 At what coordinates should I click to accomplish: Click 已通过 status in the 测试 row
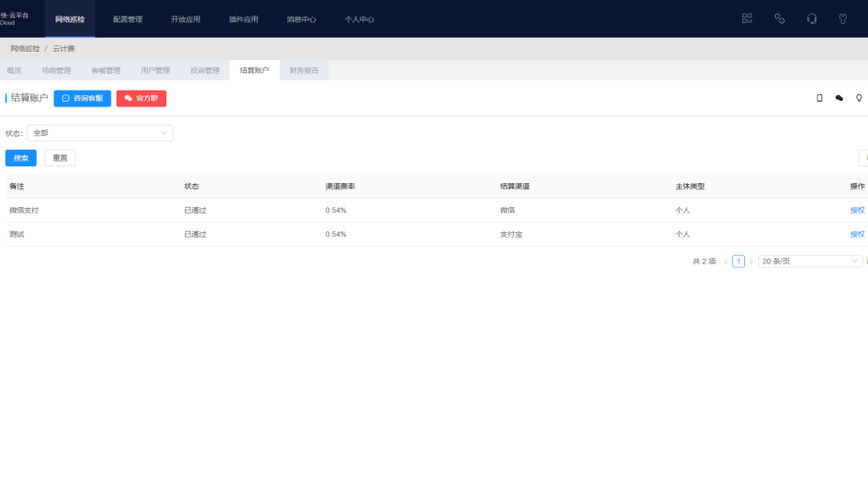tap(195, 235)
